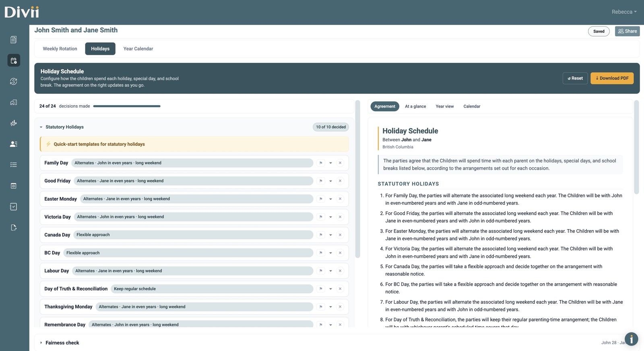This screenshot has height=351, width=644.
Task: Open the documents icon in the sidebar
Action: point(13,39)
